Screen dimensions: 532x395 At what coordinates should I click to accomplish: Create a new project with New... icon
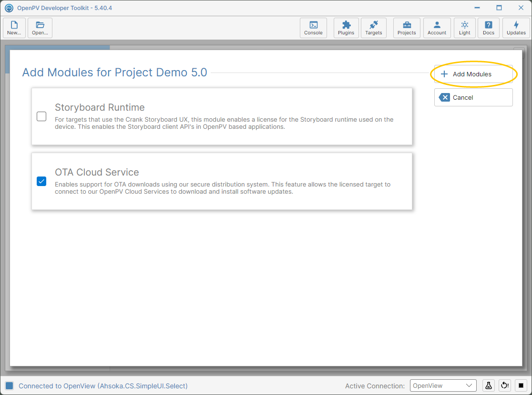click(14, 28)
